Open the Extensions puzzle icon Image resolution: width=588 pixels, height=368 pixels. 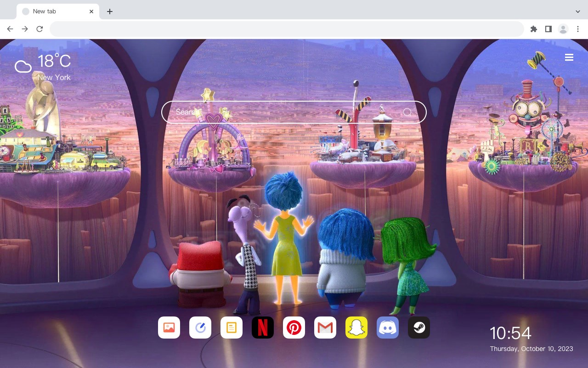534,29
